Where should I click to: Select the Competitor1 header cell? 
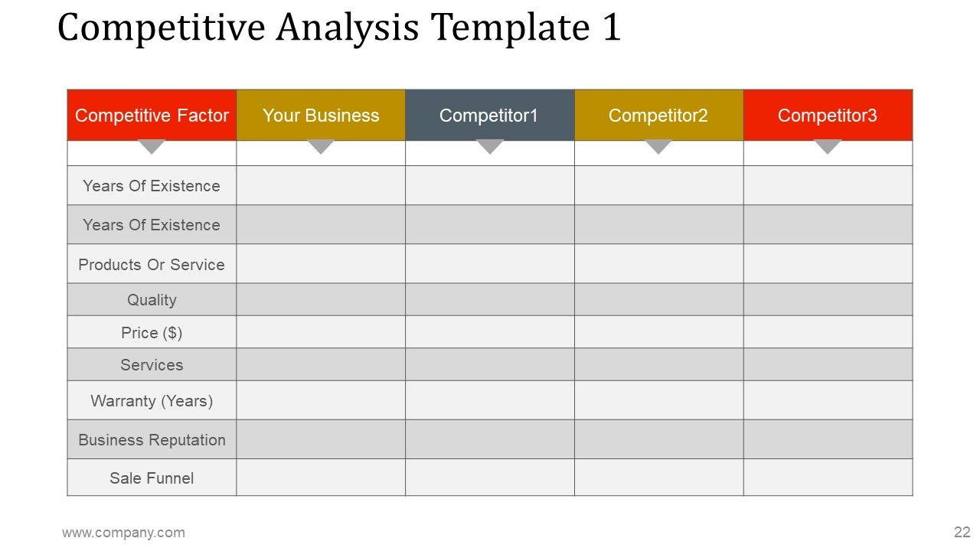point(489,116)
